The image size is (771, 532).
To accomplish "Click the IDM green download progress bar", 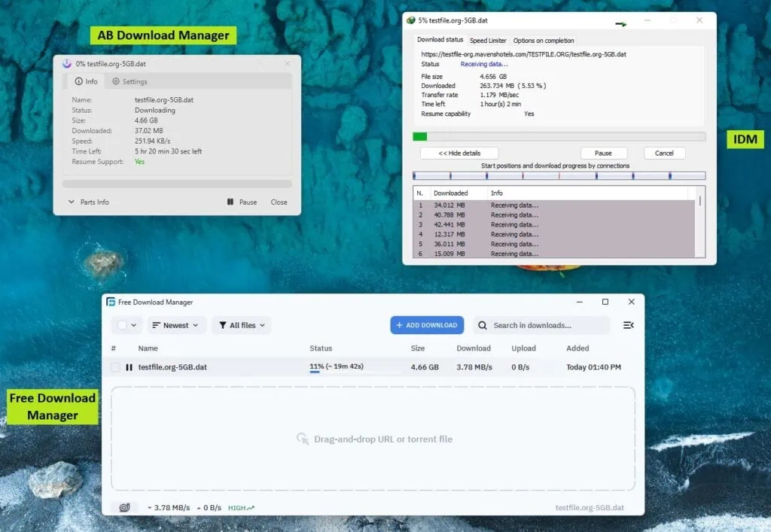I will (x=559, y=136).
